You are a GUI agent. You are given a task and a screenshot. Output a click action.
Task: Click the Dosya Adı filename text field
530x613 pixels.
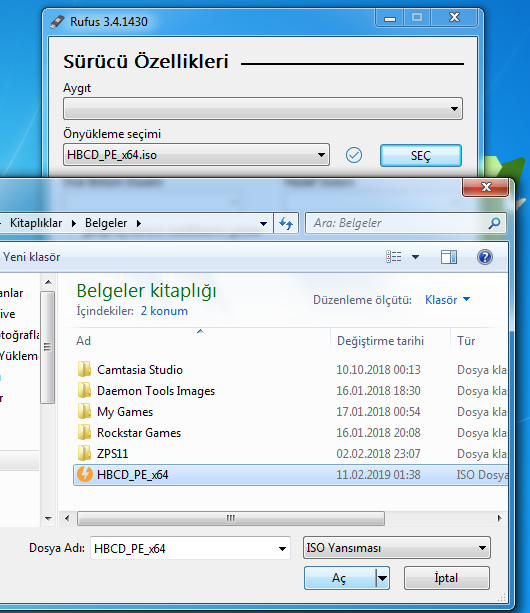click(184, 548)
